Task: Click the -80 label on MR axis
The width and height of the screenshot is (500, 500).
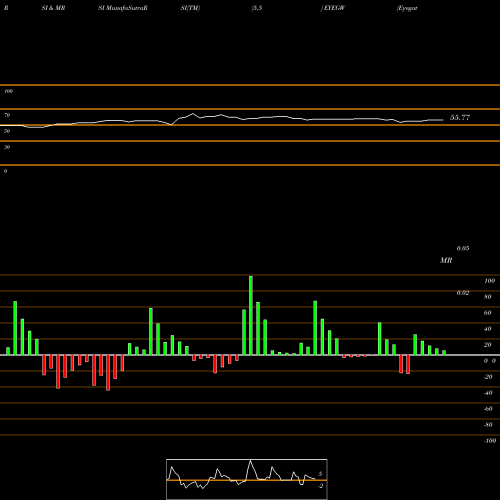Action: coord(488,425)
